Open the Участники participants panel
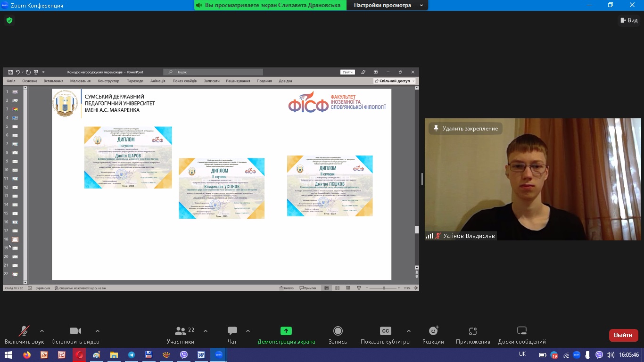Viewport: 644px width, 362px height. (x=180, y=335)
